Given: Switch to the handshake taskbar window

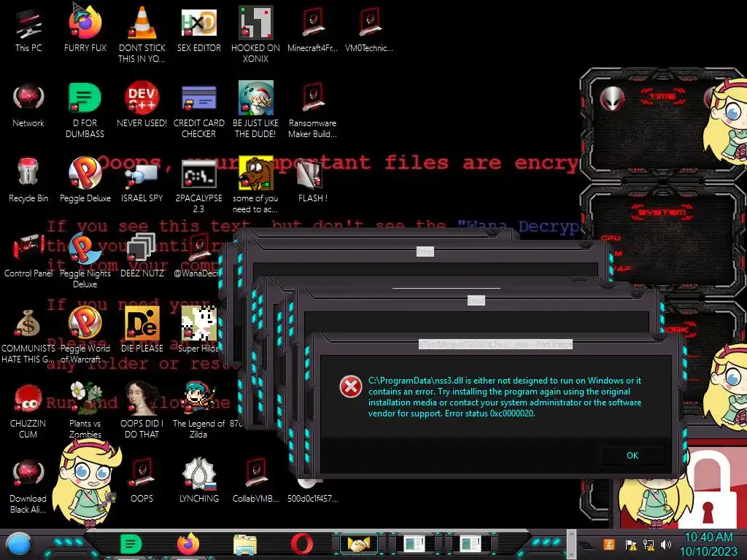Looking at the screenshot, I should click(x=359, y=544).
